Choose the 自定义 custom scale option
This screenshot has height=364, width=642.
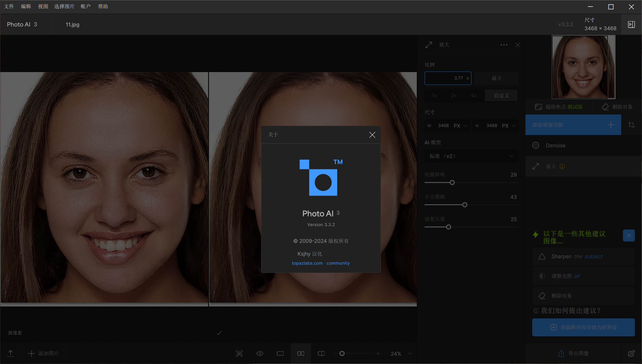tap(501, 95)
